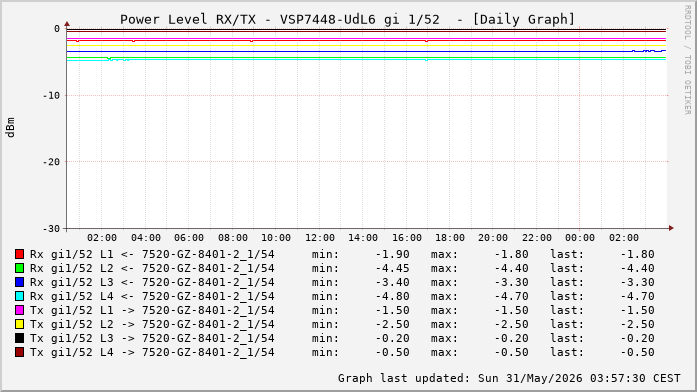Click the cyan Rx L4 legend swatch
Screen dimensions: 697x392
[19, 296]
